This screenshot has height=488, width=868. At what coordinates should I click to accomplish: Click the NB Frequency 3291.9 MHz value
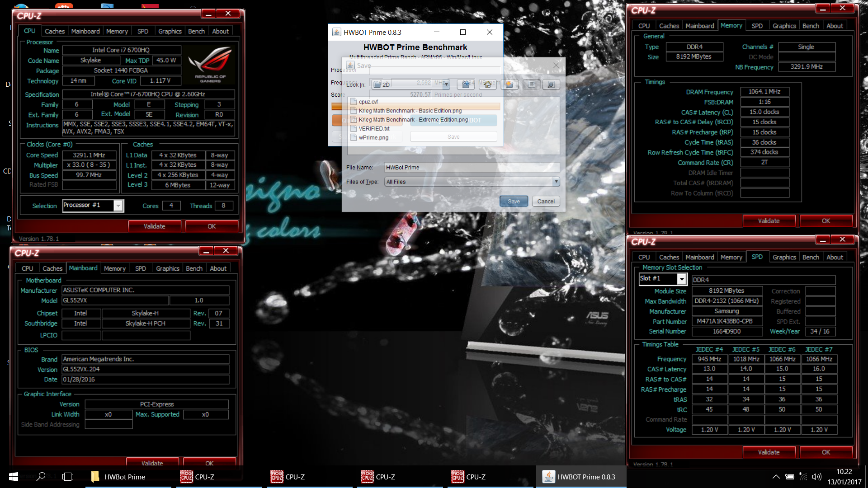[807, 67]
